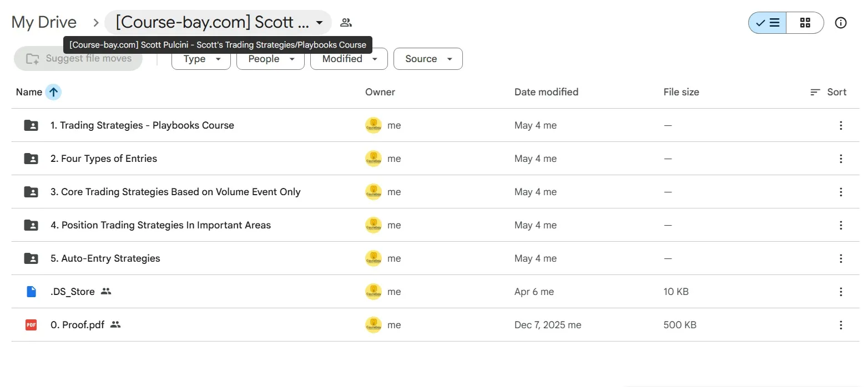Screen dimensions: 868x387
Task: Select "3. Core Trading Strategies Based on Volume Event Only"
Action: pos(175,192)
